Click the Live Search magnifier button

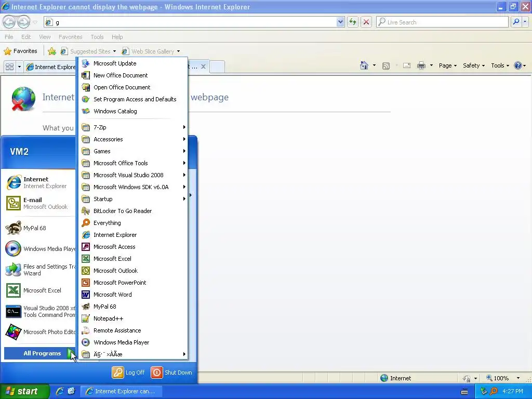516,22
